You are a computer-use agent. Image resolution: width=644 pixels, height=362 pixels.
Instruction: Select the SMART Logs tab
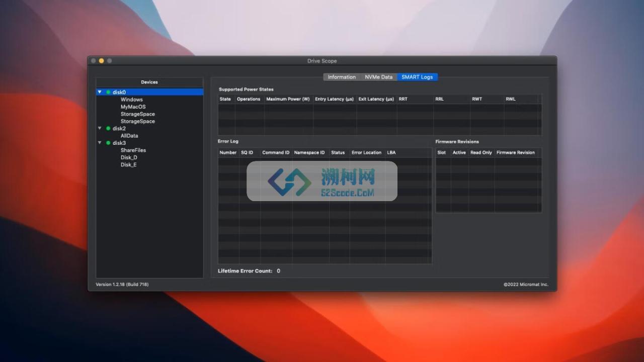[x=417, y=77]
